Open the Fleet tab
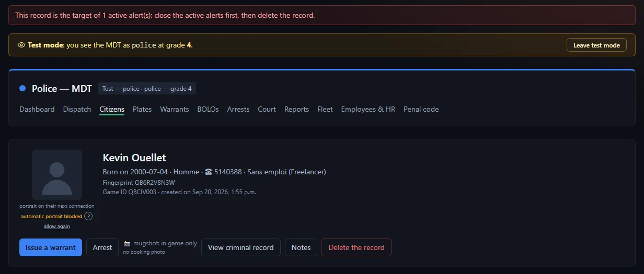Screen dimensions: 644x274 pyautogui.click(x=325, y=109)
